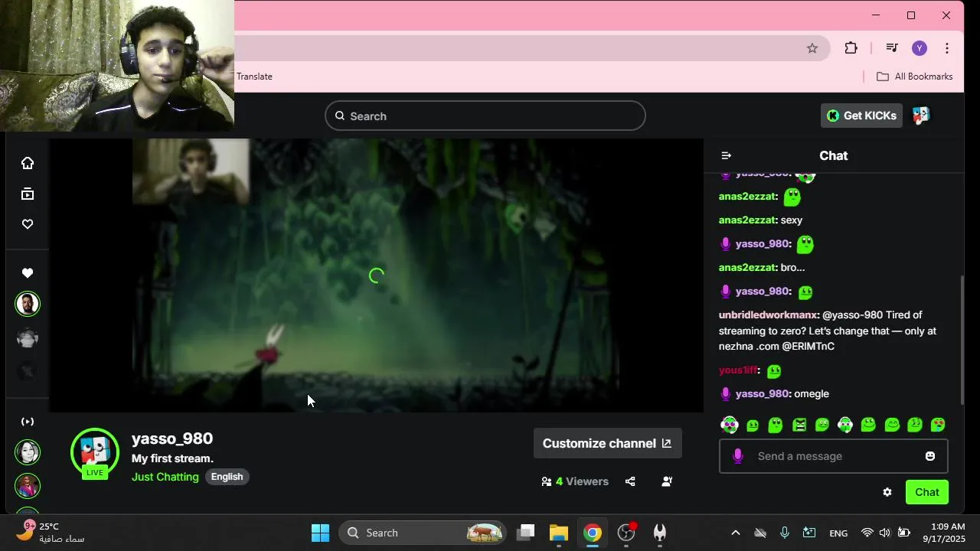Click the filled white heart sidebar icon
This screenshot has height=551, width=980.
click(x=28, y=273)
